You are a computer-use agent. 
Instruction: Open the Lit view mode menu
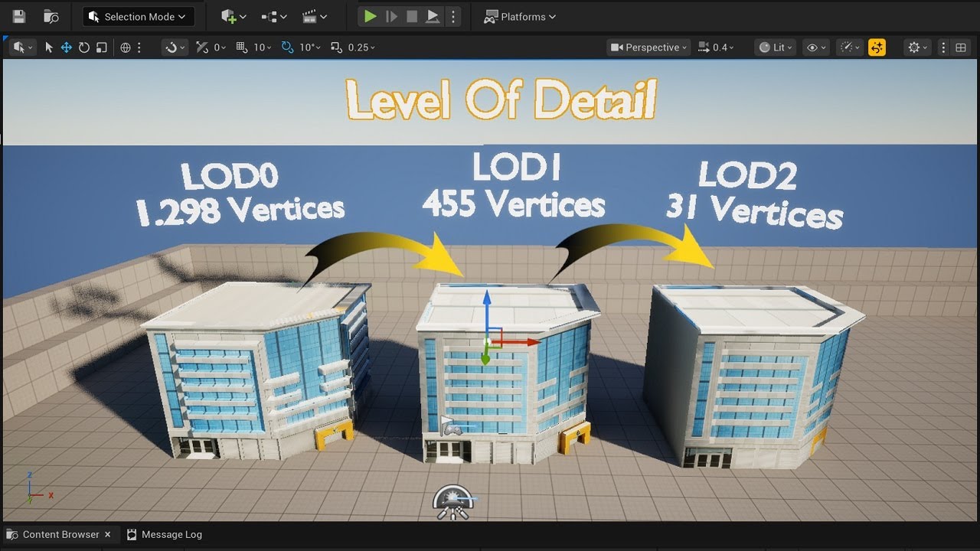(776, 47)
